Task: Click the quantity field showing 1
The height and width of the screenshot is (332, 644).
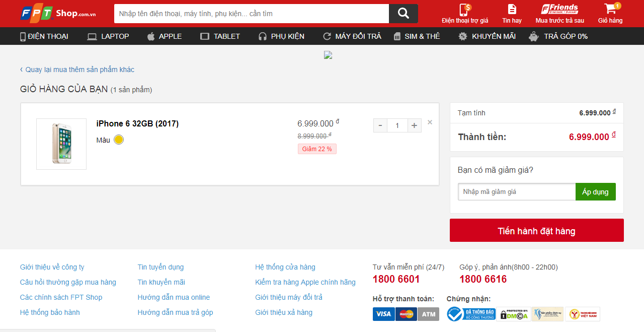Action: 397,125
